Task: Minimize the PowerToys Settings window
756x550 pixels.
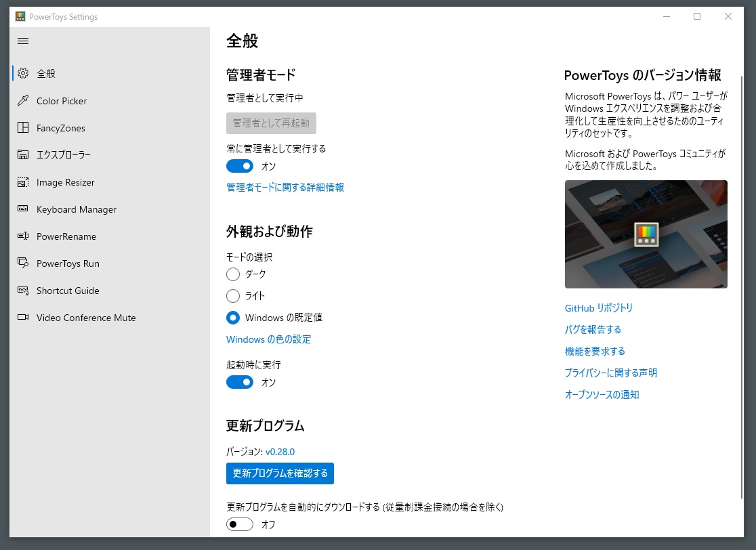Action: click(x=667, y=16)
